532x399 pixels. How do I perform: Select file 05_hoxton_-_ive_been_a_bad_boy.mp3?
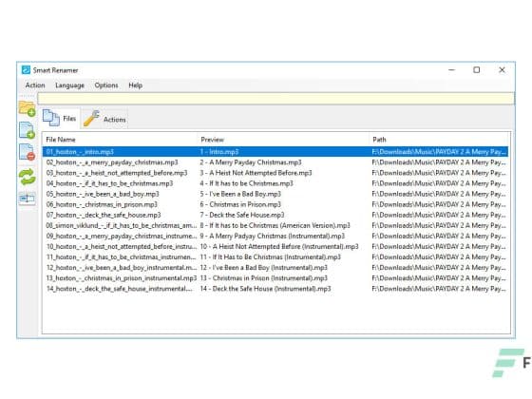103,194
